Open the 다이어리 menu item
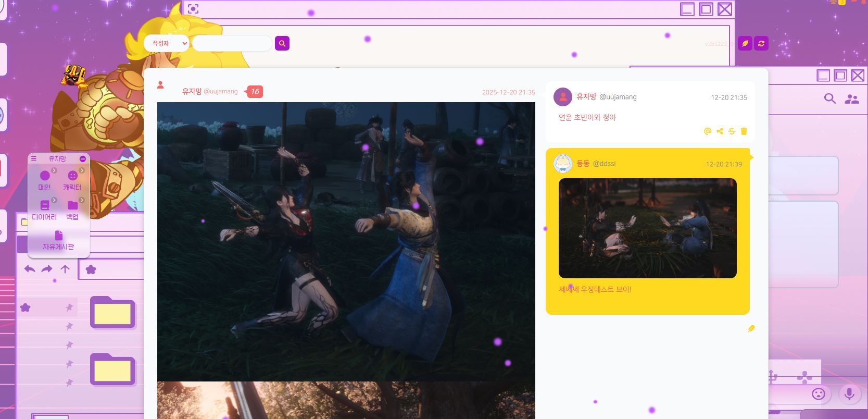868x419 pixels. (44, 210)
